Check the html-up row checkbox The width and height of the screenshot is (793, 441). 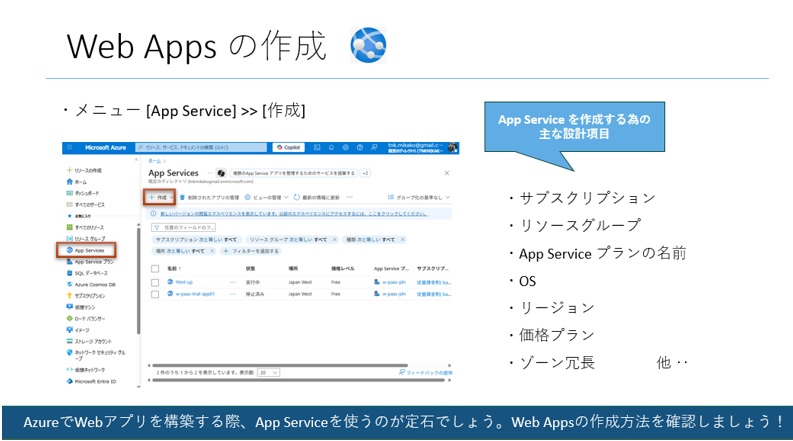155,282
